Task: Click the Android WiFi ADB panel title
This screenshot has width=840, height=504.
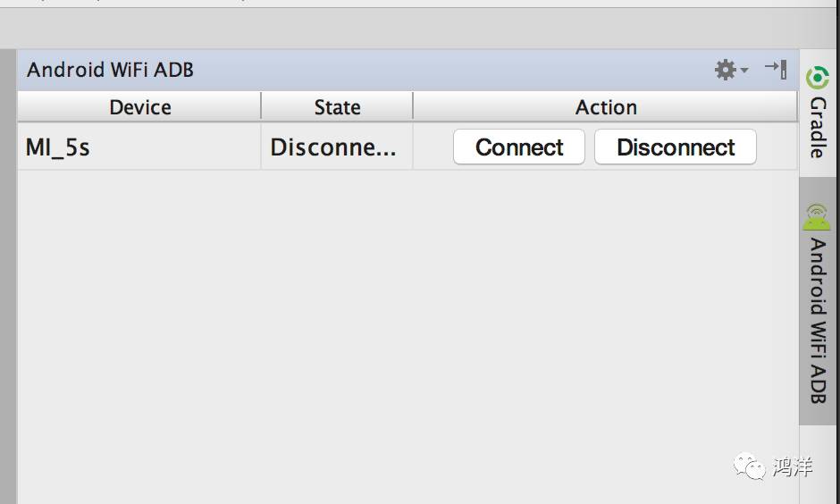Action: [110, 70]
